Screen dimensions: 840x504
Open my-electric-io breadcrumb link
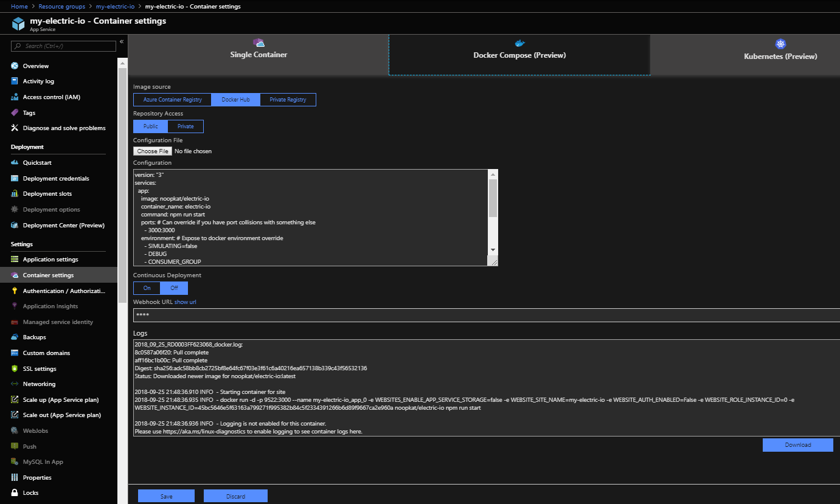click(115, 7)
